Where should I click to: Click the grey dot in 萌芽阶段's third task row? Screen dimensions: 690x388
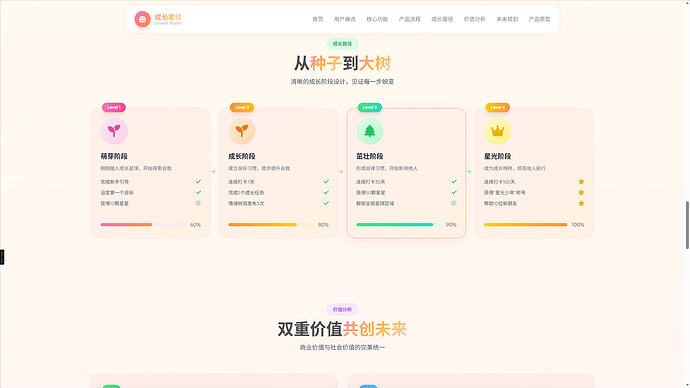tap(198, 203)
